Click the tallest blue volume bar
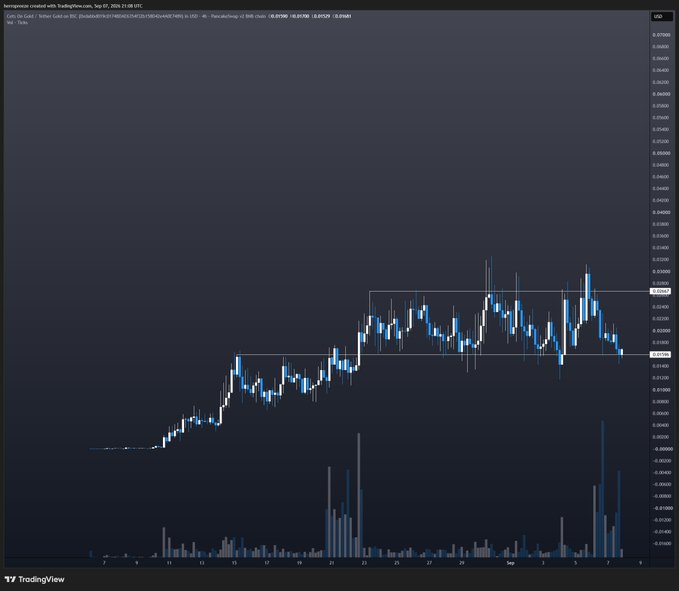The image size is (679, 591). point(602,488)
